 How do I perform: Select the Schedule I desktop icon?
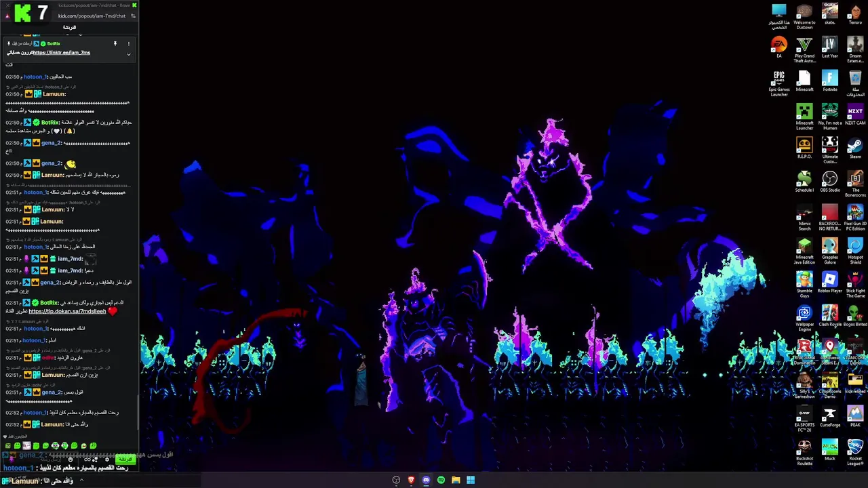click(804, 181)
